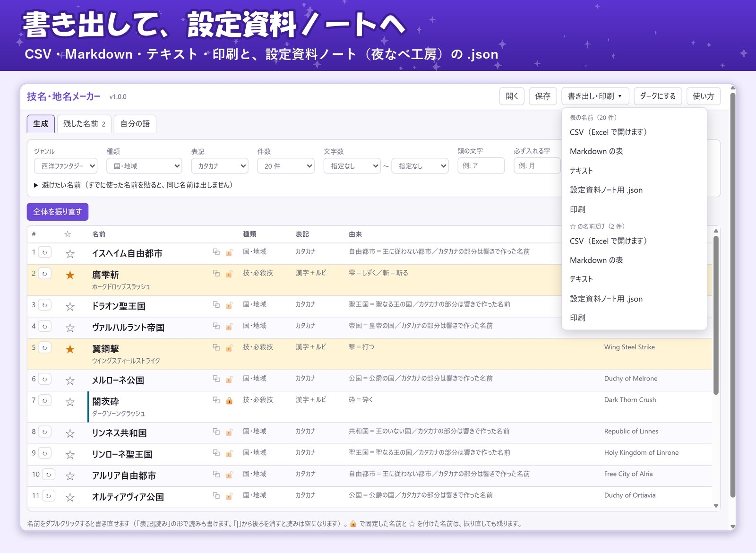Copy the name ドラオン聖王国

click(x=216, y=305)
